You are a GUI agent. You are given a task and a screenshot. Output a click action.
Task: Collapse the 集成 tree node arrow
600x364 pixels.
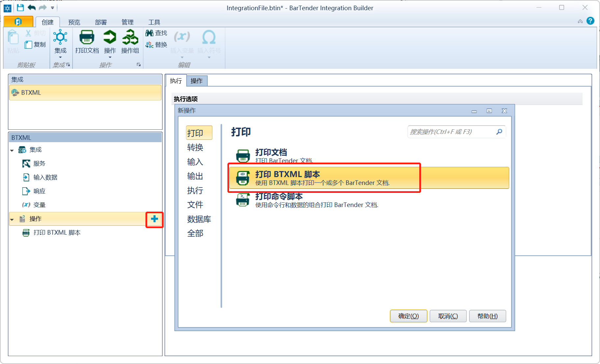(x=12, y=150)
